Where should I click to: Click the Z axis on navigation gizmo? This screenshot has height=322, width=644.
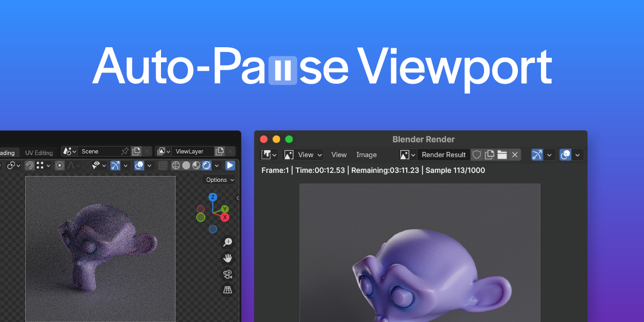[213, 197]
